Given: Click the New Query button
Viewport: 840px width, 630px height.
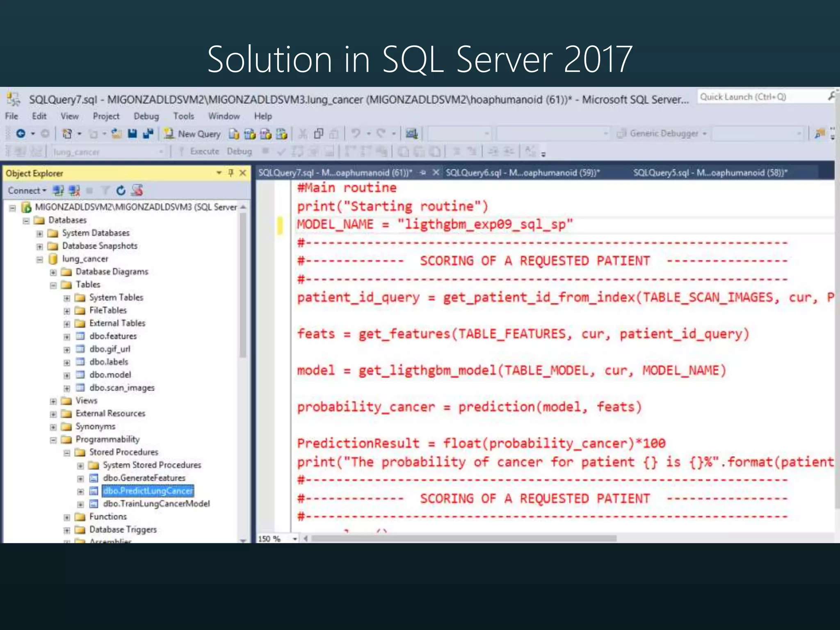Looking at the screenshot, I should pos(192,134).
